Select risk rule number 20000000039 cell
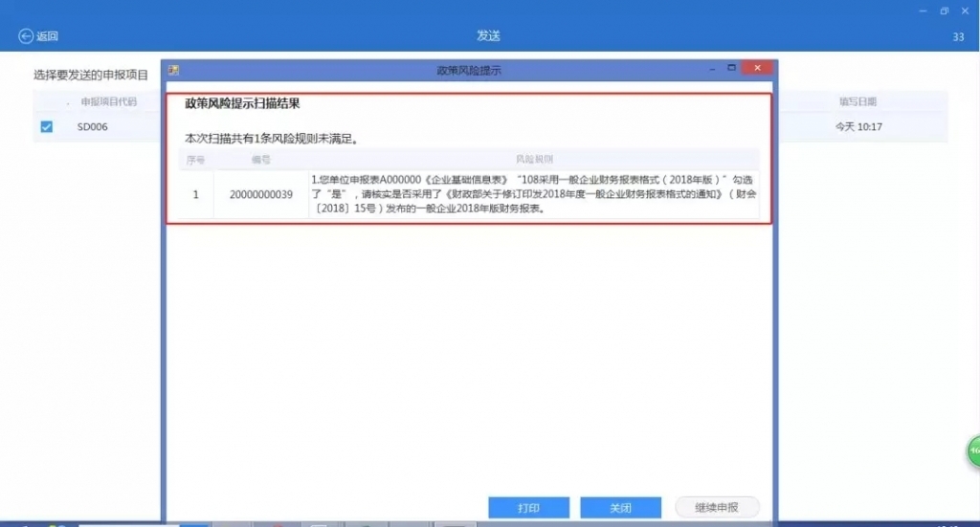The image size is (980, 527). (261, 195)
